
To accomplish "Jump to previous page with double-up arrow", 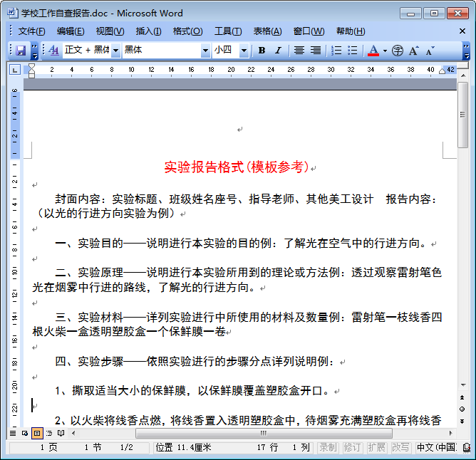I will [x=462, y=397].
